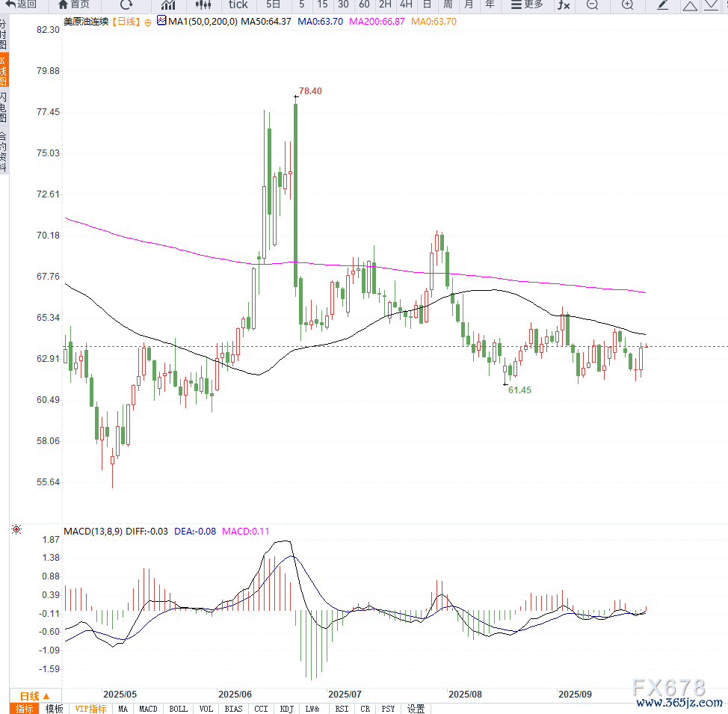The image size is (728, 714).
Task: Switch to the 模板 tab
Action: [x=54, y=709]
